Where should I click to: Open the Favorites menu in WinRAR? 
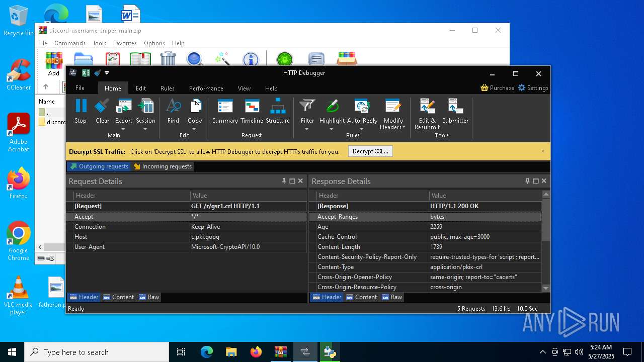tap(125, 43)
